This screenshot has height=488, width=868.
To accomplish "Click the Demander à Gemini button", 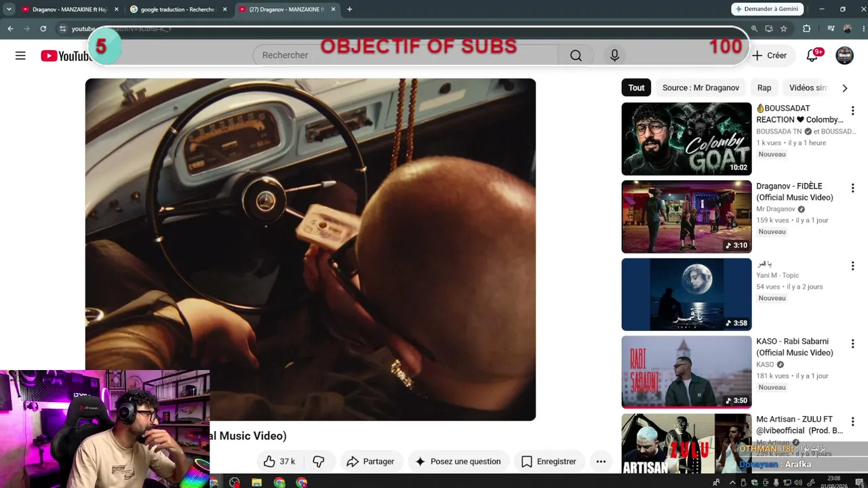I will coord(768,9).
